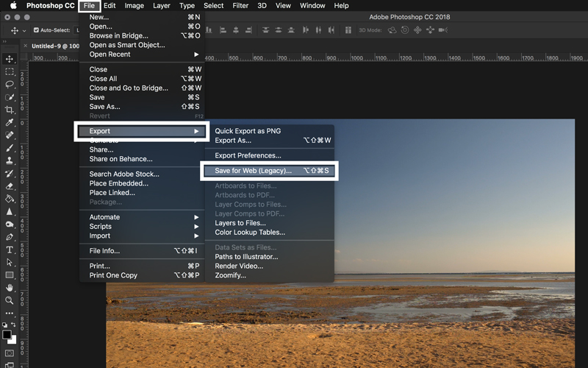
Task: Select the Lasso tool
Action: 10,85
